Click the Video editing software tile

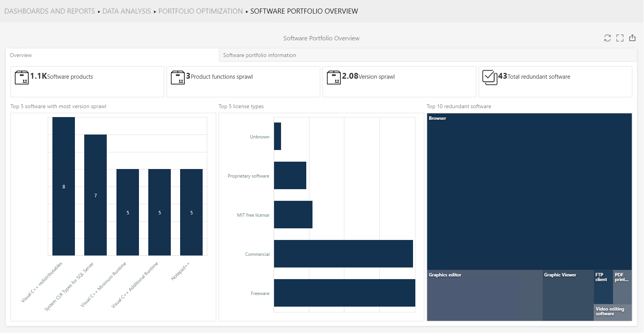pyautogui.click(x=613, y=312)
